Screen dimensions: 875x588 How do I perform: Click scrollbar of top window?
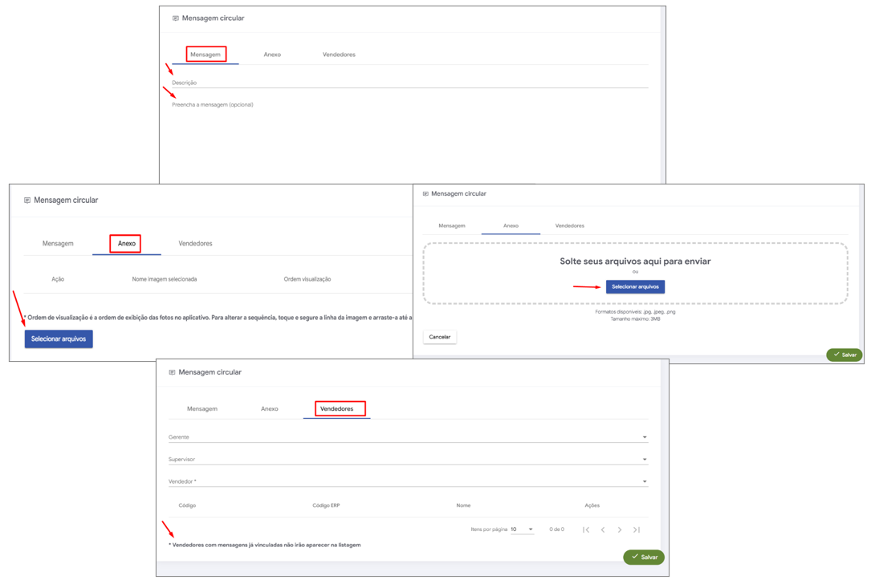(663, 95)
